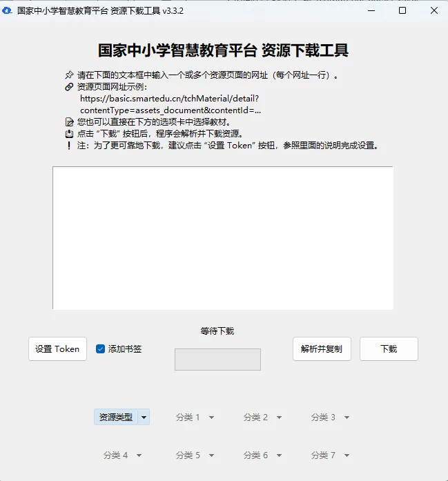Expand the 分类 4 dropdown
Image resolution: width=448 pixels, height=481 pixels.
point(122,455)
